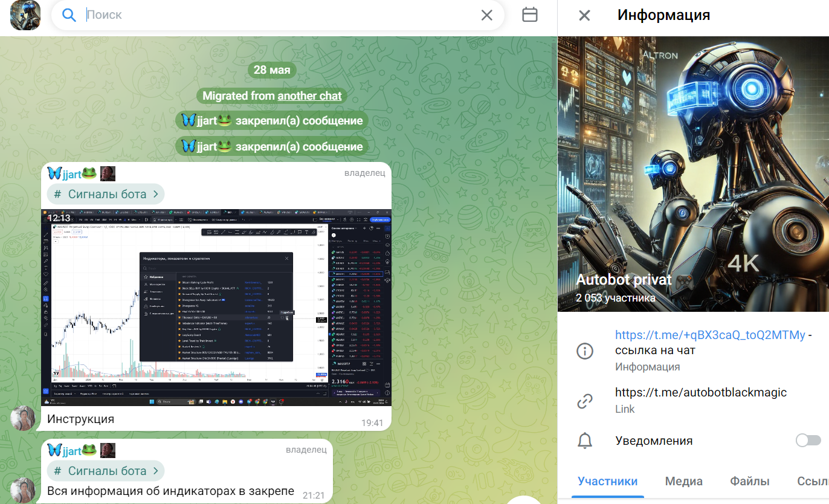Open the https://t.me/autobotblackmagic link
Screen dimensions: 829x504
point(701,392)
